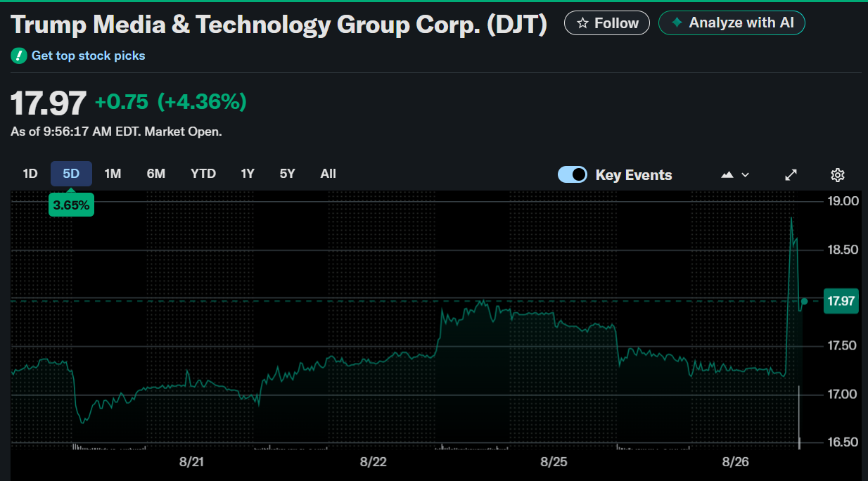Select the 5D chart range
The image size is (868, 481).
point(71,174)
